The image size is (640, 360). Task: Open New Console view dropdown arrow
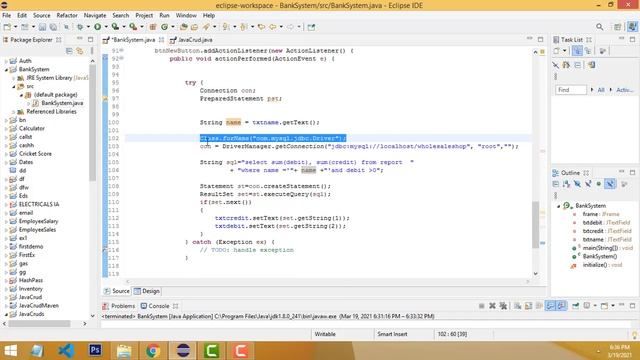pos(613,306)
